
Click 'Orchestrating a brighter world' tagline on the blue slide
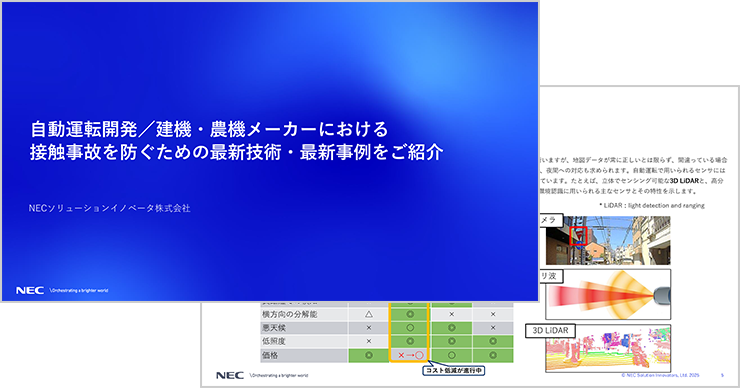click(x=79, y=291)
